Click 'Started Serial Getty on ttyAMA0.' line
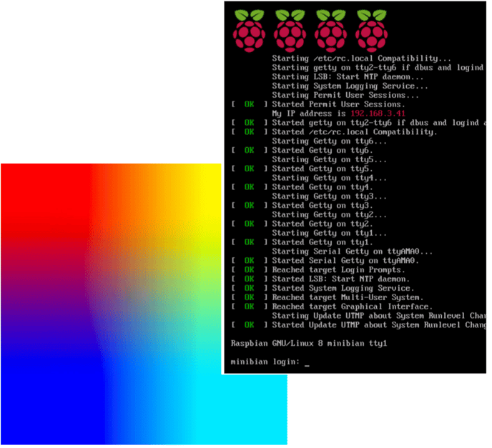Image resolution: width=492 pixels, height=448 pixels. tap(345, 261)
